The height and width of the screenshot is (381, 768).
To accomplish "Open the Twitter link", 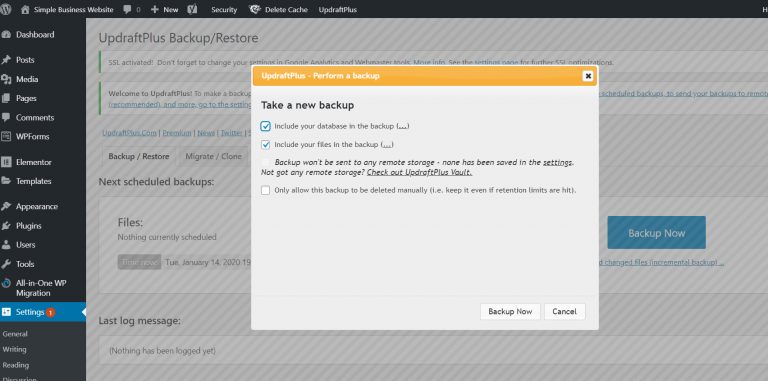I will [x=231, y=133].
